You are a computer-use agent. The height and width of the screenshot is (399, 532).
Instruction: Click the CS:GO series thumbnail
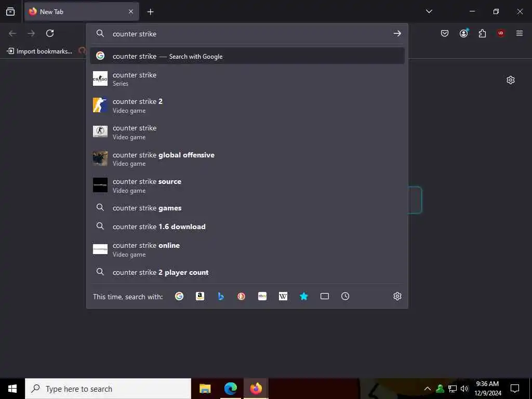pyautogui.click(x=100, y=79)
